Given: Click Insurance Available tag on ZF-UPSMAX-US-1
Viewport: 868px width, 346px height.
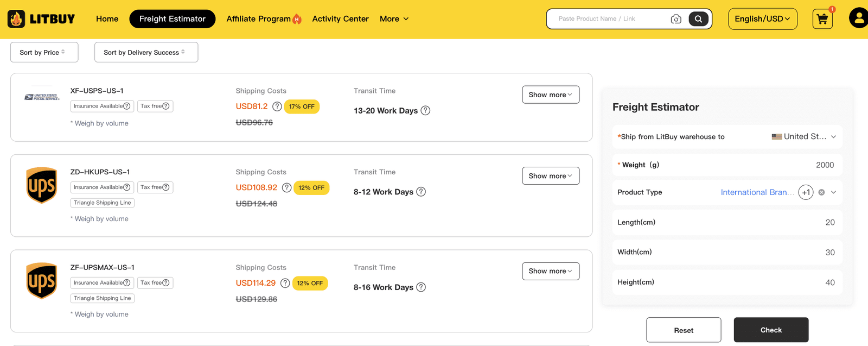Looking at the screenshot, I should [102, 283].
